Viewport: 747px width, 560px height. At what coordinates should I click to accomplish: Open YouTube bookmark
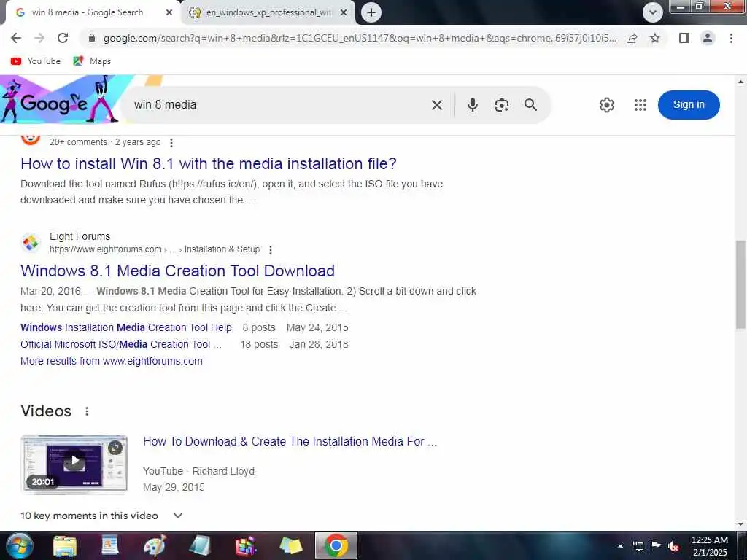[36, 61]
